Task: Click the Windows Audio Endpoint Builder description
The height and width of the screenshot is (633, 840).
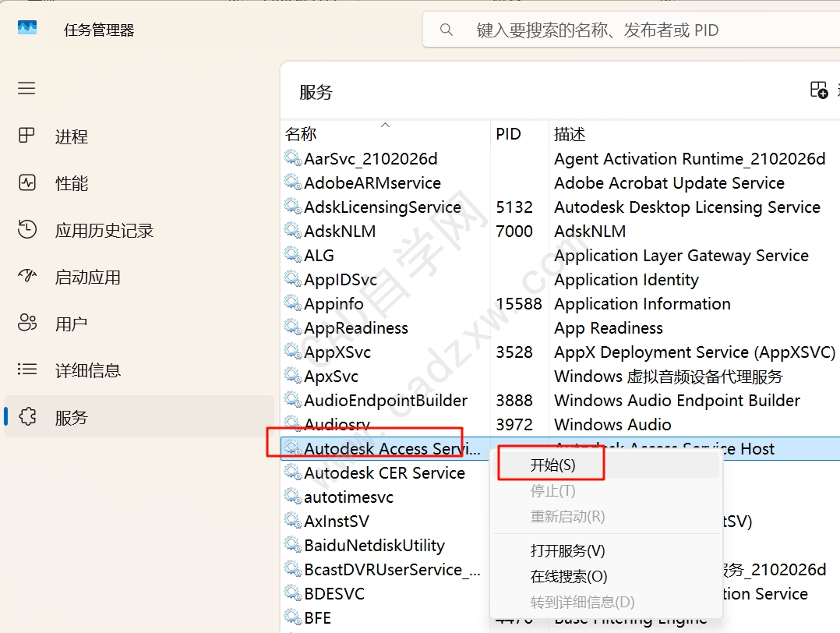Action: point(677,401)
